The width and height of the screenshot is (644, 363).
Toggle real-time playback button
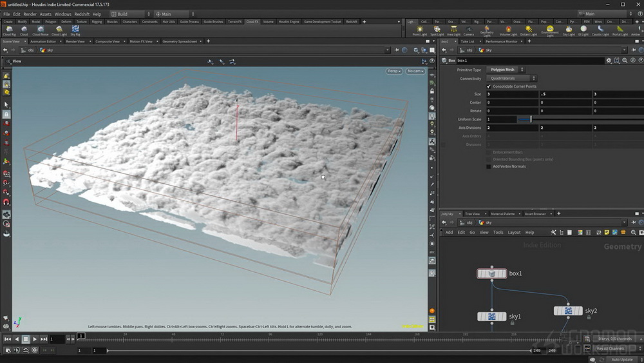35,350
